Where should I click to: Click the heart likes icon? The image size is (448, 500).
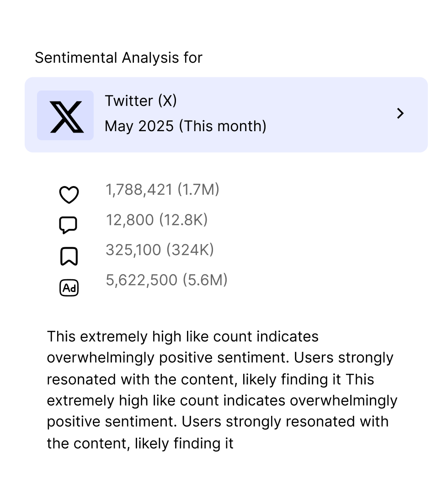(69, 195)
